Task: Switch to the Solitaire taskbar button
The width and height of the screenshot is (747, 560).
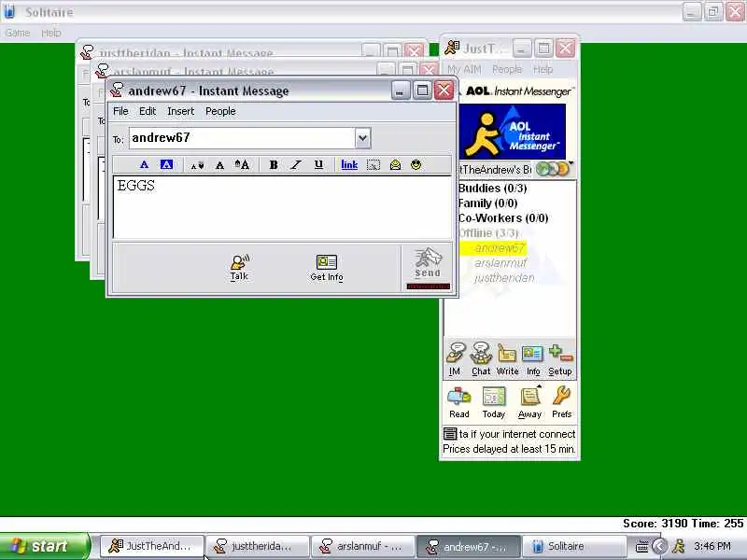Action: coord(573,546)
